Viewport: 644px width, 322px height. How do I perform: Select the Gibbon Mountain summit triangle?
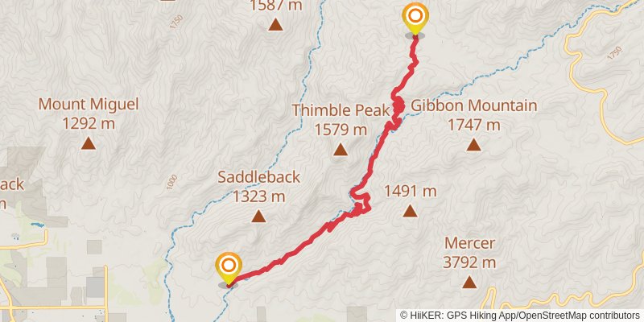(x=473, y=145)
